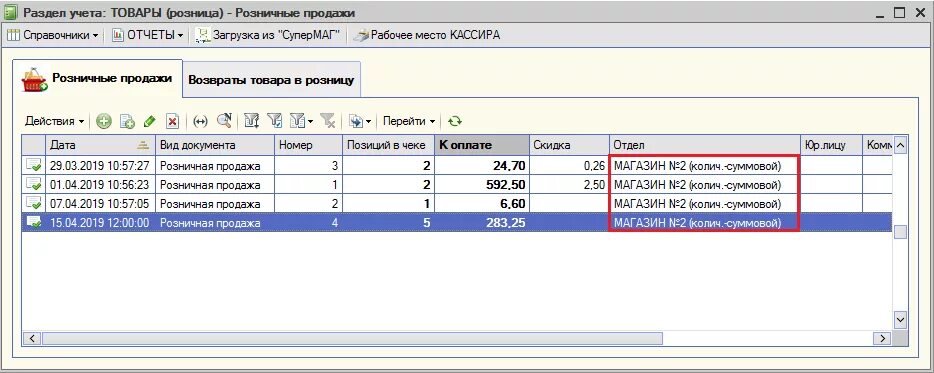Viewport: 934px width, 373px height.
Task: Open Рабочее место КАССИРА
Action: [x=426, y=35]
